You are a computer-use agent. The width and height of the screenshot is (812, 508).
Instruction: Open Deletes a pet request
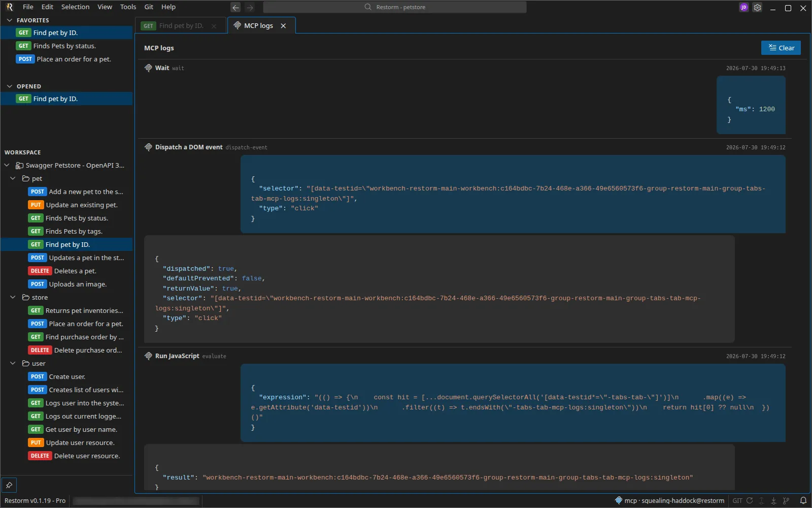(66, 271)
